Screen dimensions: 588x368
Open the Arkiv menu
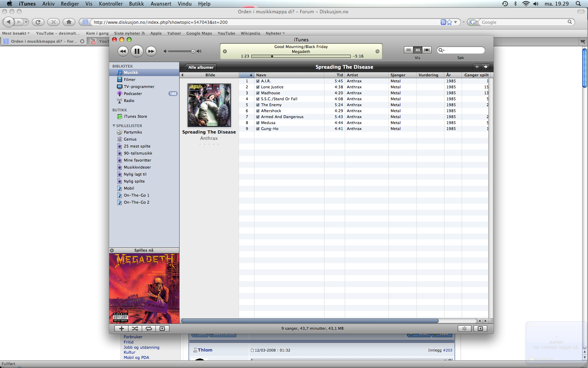pos(48,4)
